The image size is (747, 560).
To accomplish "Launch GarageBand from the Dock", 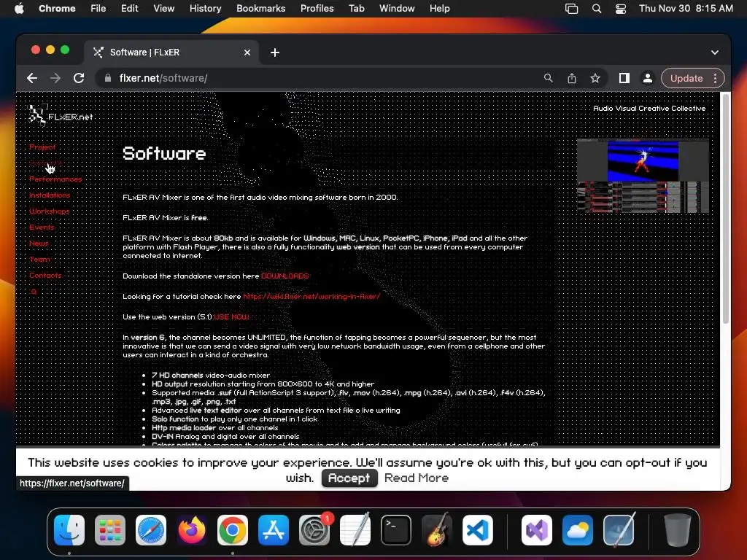I will 437,529.
